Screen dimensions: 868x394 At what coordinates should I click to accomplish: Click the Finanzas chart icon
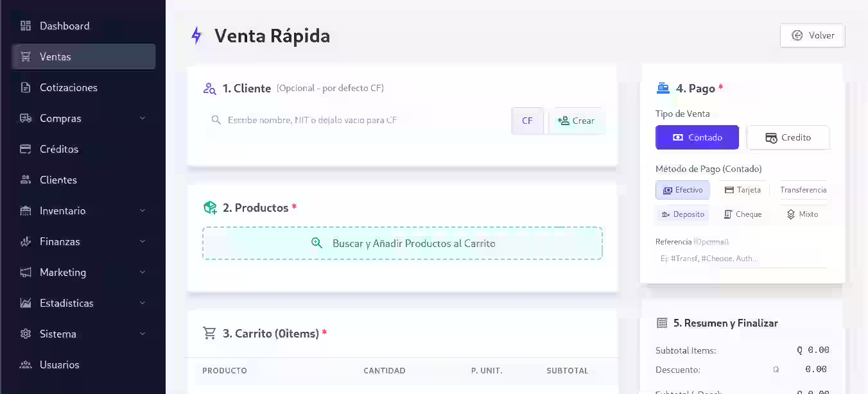click(x=24, y=241)
